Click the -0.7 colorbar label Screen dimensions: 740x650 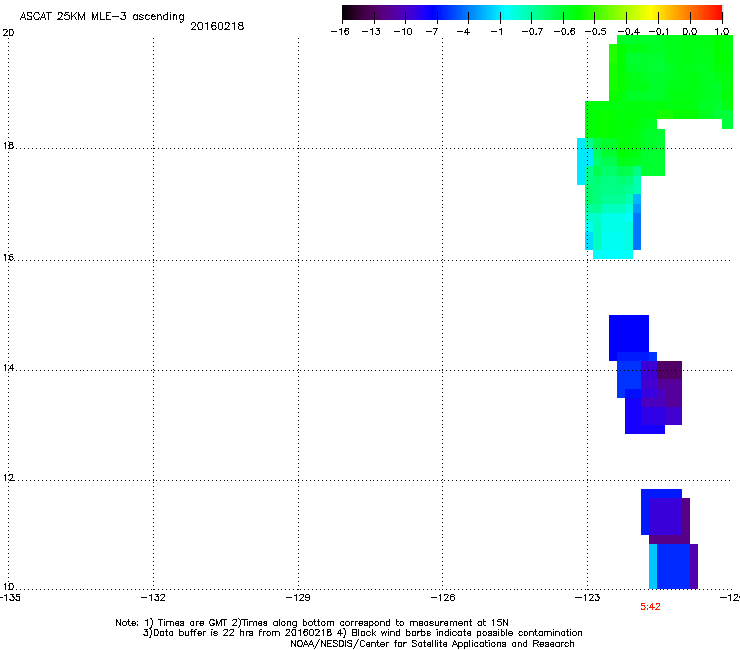(x=532, y=32)
